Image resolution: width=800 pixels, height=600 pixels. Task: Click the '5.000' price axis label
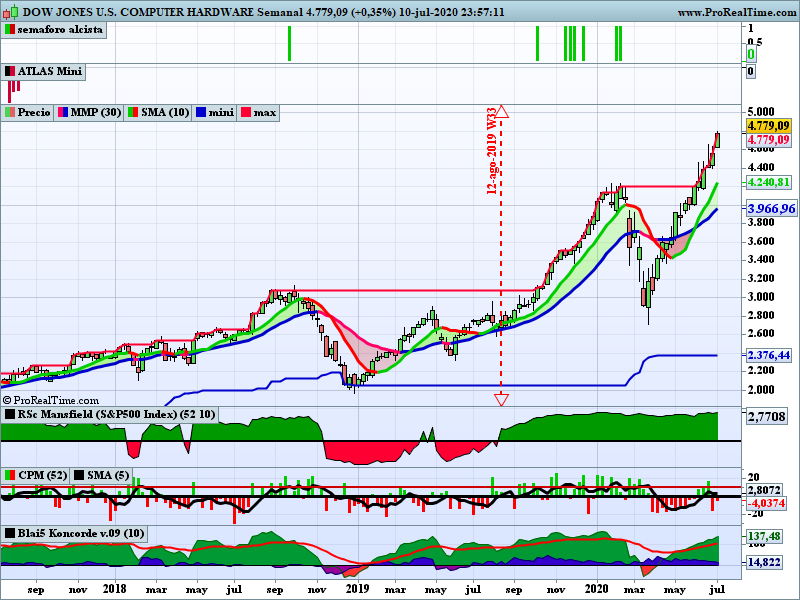point(760,112)
